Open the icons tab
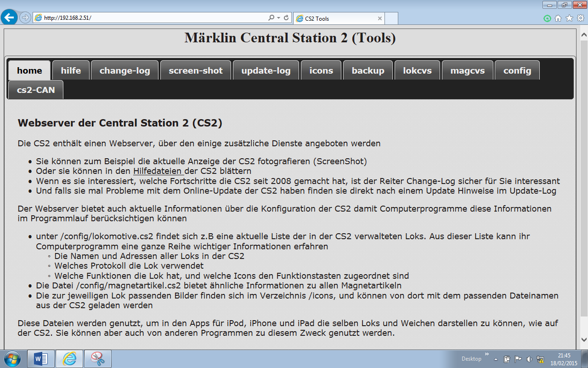 (321, 70)
